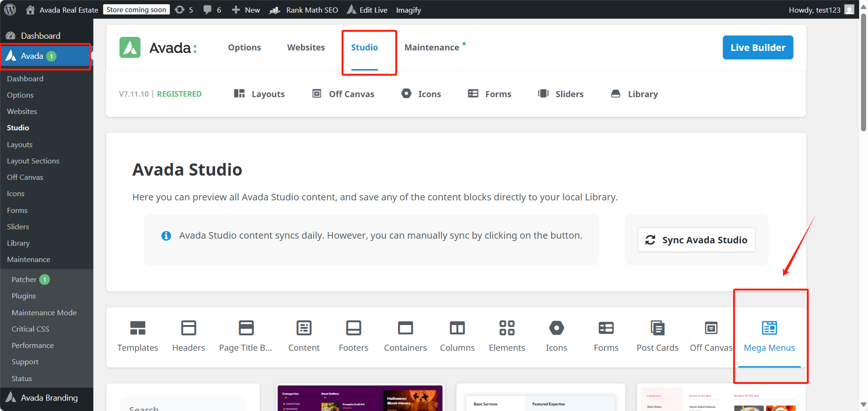The height and width of the screenshot is (411, 868).
Task: Click the studio Search input field
Action: point(183,406)
